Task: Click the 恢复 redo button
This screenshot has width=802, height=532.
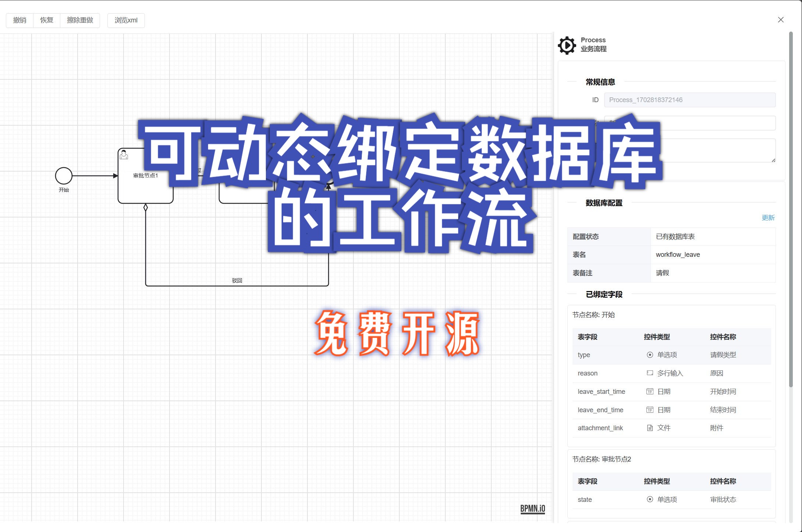Action: coord(47,20)
